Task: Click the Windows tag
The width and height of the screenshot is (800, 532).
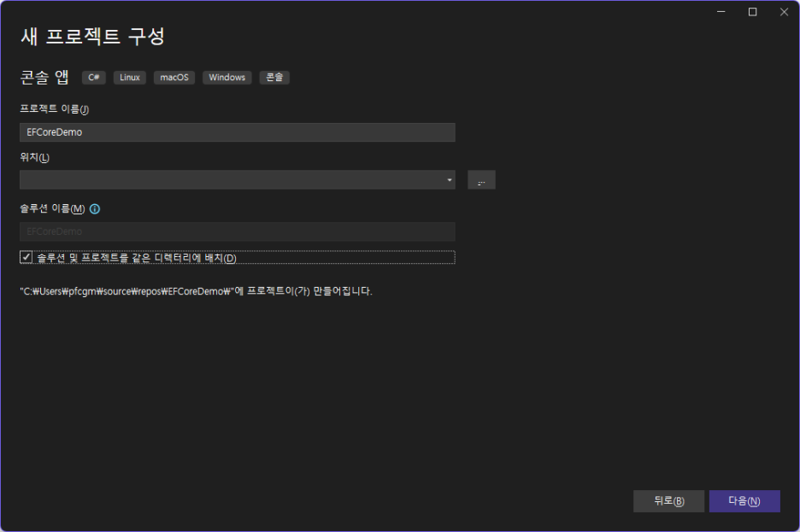Action: [x=227, y=78]
